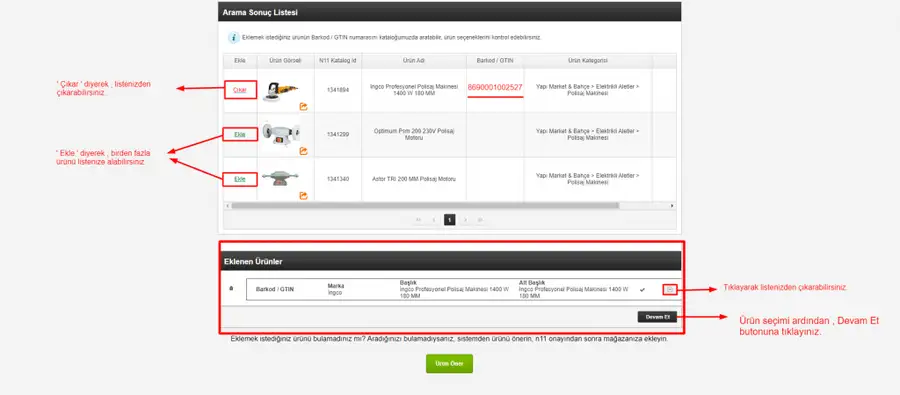Click the Ingco polisher product thumbnail
The width and height of the screenshot is (900, 395).
click(281, 91)
